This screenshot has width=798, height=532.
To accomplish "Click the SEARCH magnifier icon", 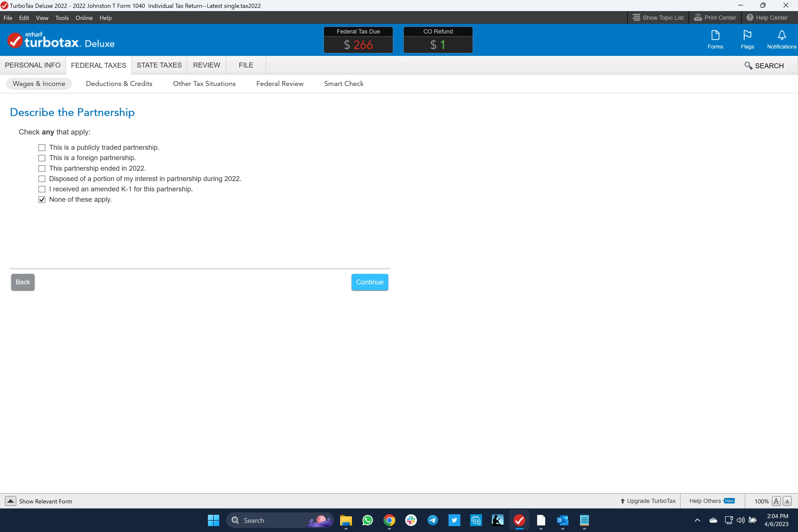I will pyautogui.click(x=748, y=66).
